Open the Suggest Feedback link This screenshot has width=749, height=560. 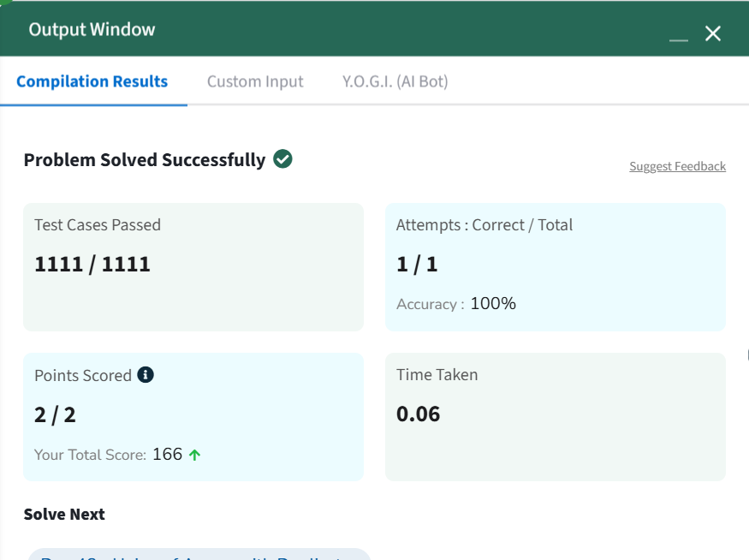point(677,166)
